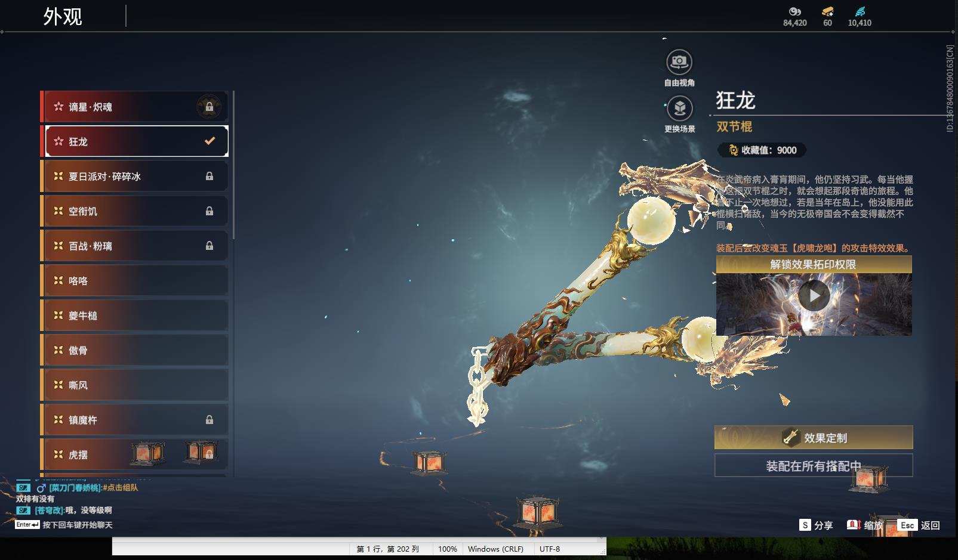This screenshot has width=958, height=560.
Task: Click 按下回车键开始聊天 chat prompt
Action: pyautogui.click(x=78, y=525)
